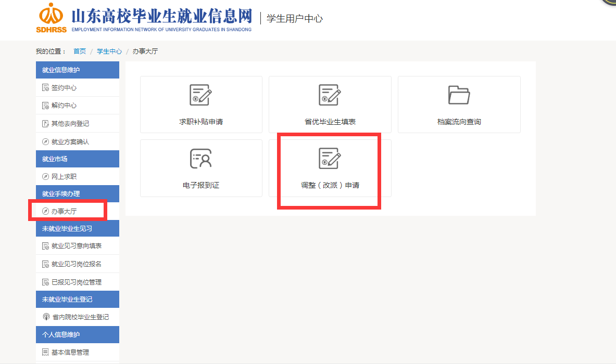Click the 电子报到证 card icon
Viewport: 616px width, 364px height.
(x=200, y=159)
